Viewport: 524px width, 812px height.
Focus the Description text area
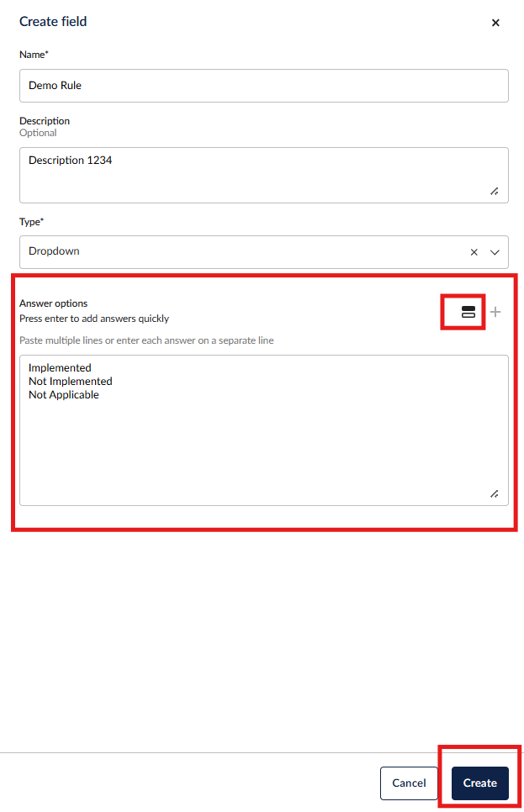click(263, 175)
